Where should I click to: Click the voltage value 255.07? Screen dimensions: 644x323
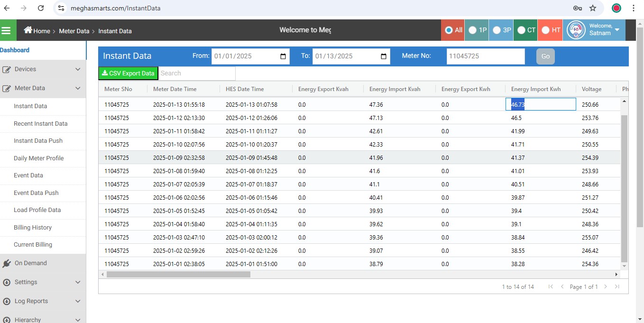[x=590, y=237]
